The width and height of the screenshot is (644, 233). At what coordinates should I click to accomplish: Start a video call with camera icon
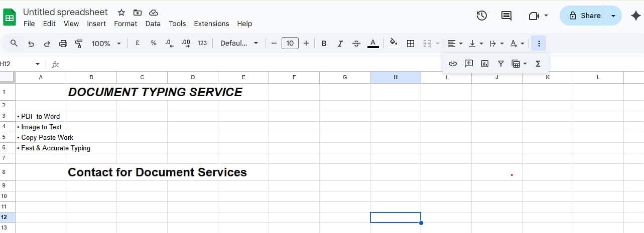pyautogui.click(x=534, y=16)
